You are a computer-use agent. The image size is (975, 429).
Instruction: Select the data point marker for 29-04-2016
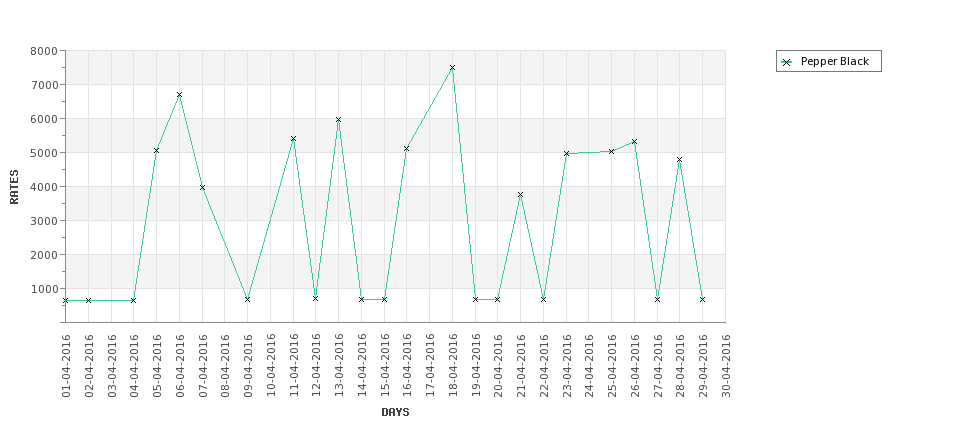click(x=702, y=299)
